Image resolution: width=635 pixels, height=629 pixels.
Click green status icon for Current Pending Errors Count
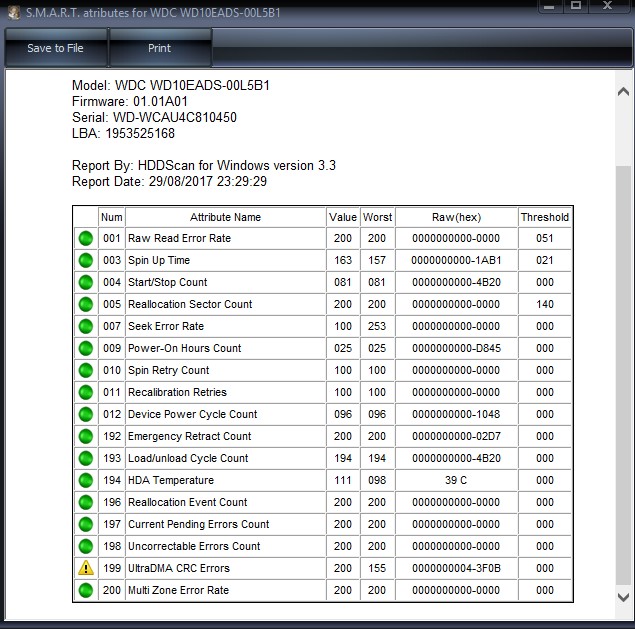86,524
